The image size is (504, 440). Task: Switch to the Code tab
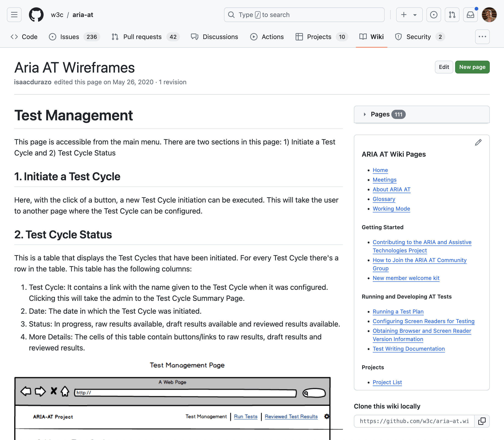(24, 37)
